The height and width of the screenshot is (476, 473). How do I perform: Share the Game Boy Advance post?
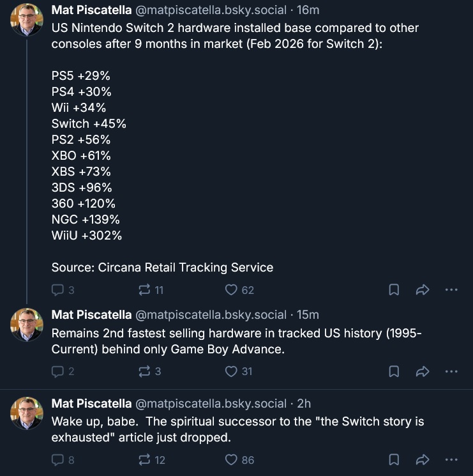[422, 371]
